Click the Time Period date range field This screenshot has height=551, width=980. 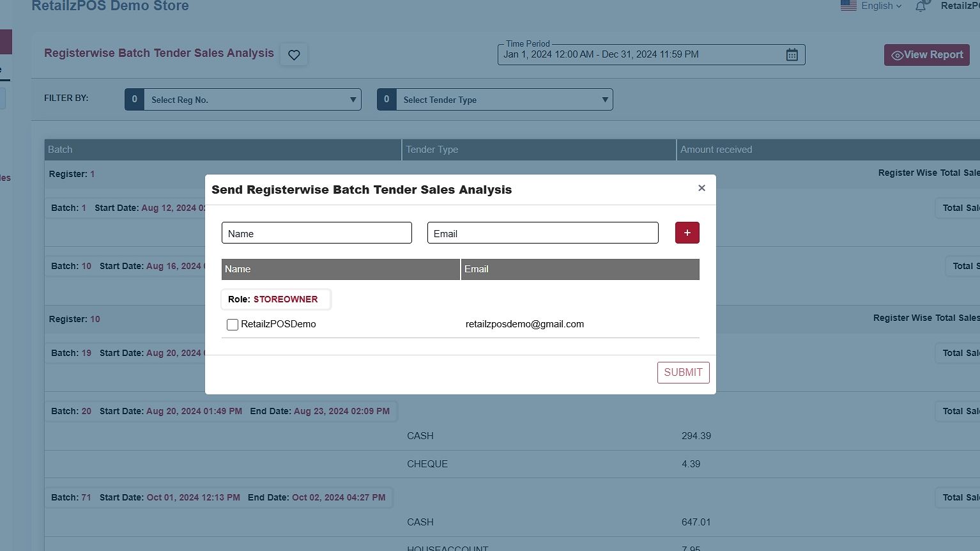point(639,55)
